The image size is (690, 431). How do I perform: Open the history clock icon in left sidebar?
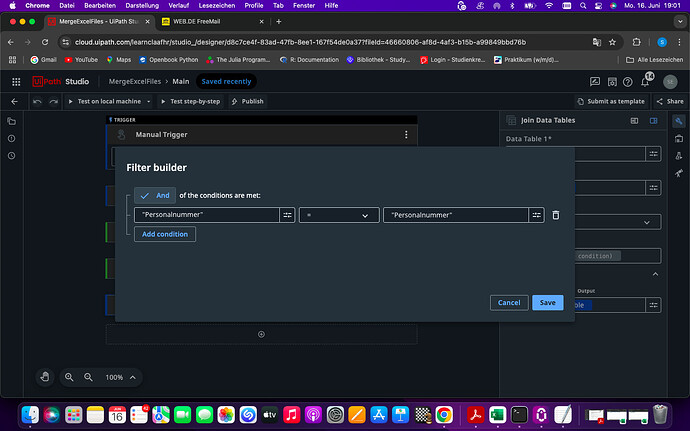click(12, 155)
